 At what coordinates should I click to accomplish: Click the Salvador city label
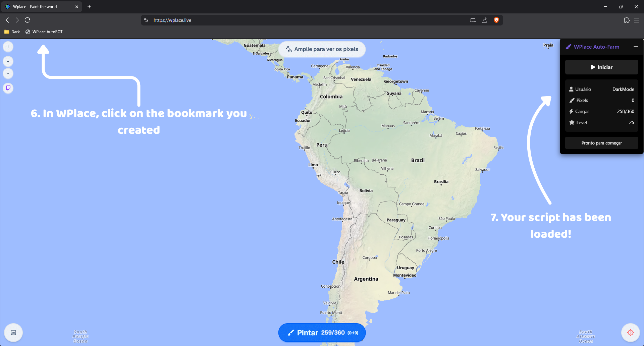pos(482,170)
